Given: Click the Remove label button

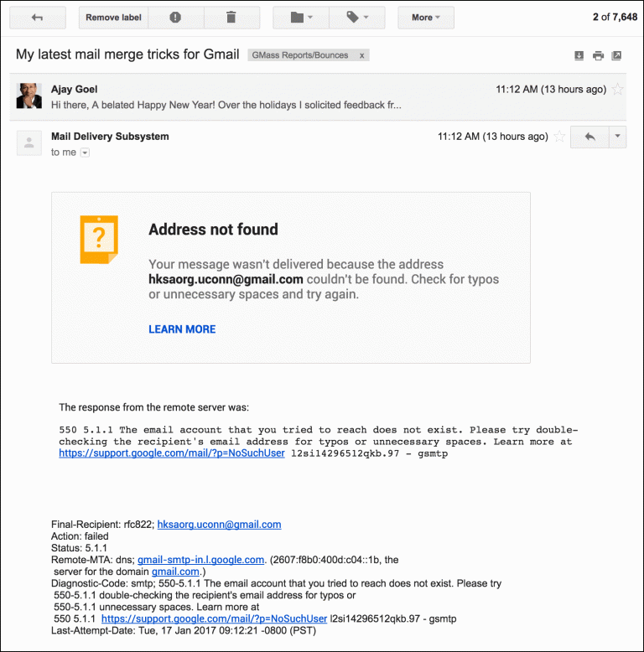Looking at the screenshot, I should coord(113,18).
